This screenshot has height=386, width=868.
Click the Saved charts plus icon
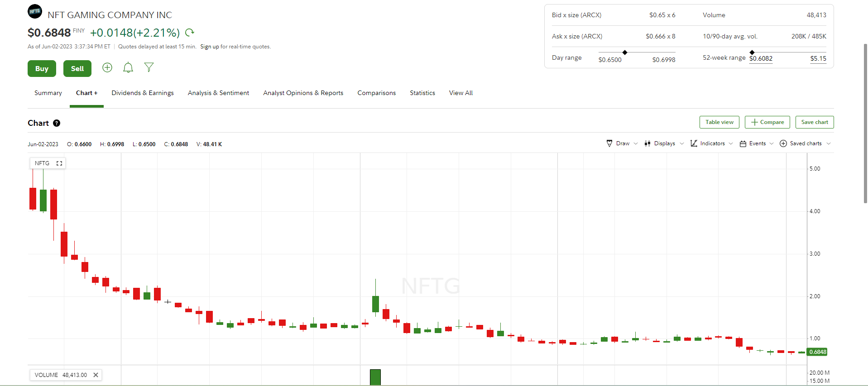click(783, 143)
